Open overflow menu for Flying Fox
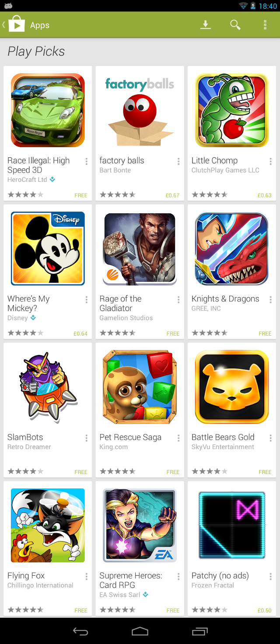 click(x=86, y=577)
